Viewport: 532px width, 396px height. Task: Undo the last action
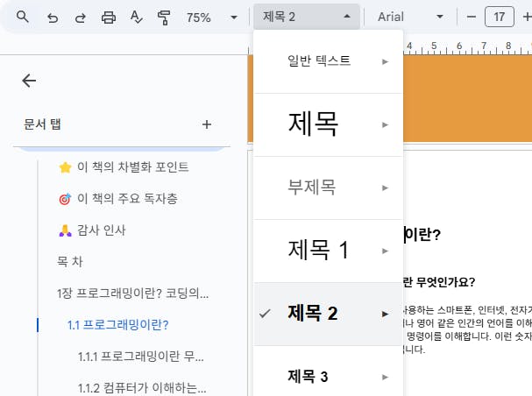click(x=53, y=17)
